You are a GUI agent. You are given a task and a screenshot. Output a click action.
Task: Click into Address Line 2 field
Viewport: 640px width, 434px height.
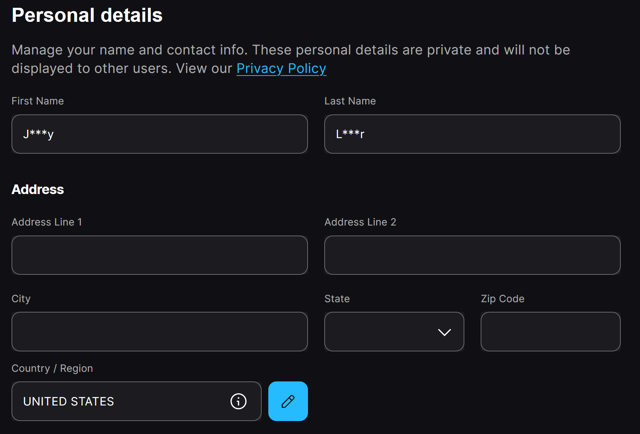click(x=472, y=255)
